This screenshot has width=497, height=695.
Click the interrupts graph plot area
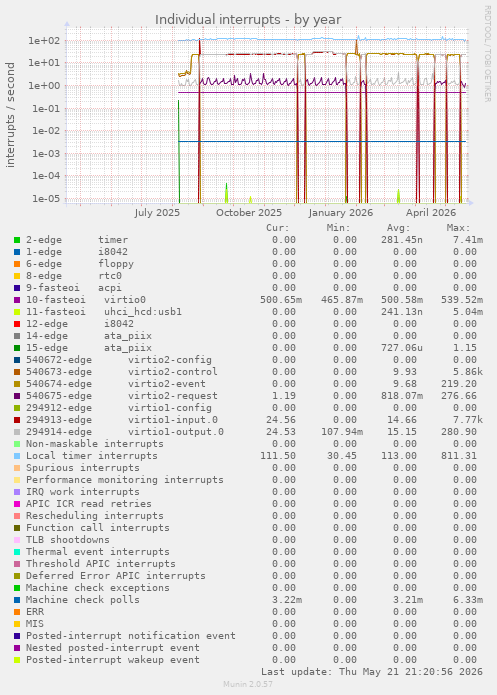coord(267,115)
